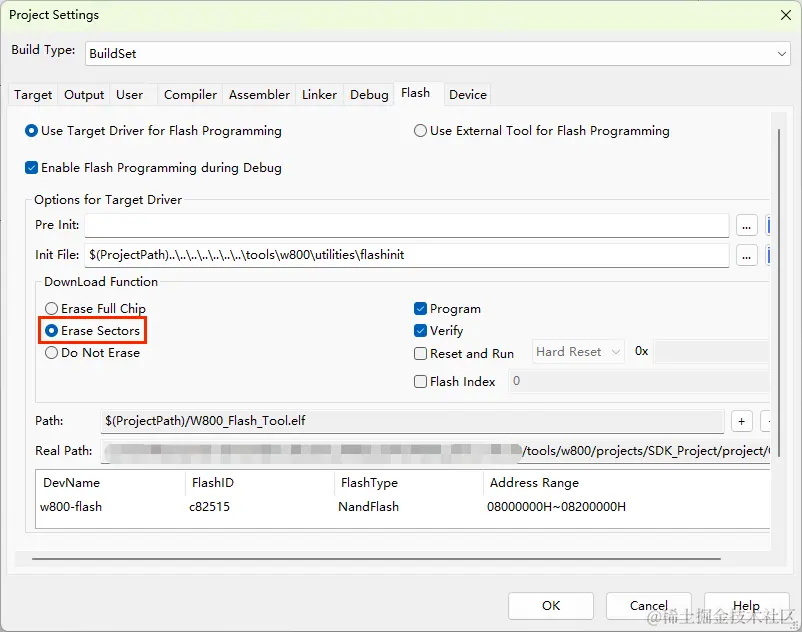Select Use External Tool for Flash Programming
The height and width of the screenshot is (632, 802).
click(x=542, y=131)
